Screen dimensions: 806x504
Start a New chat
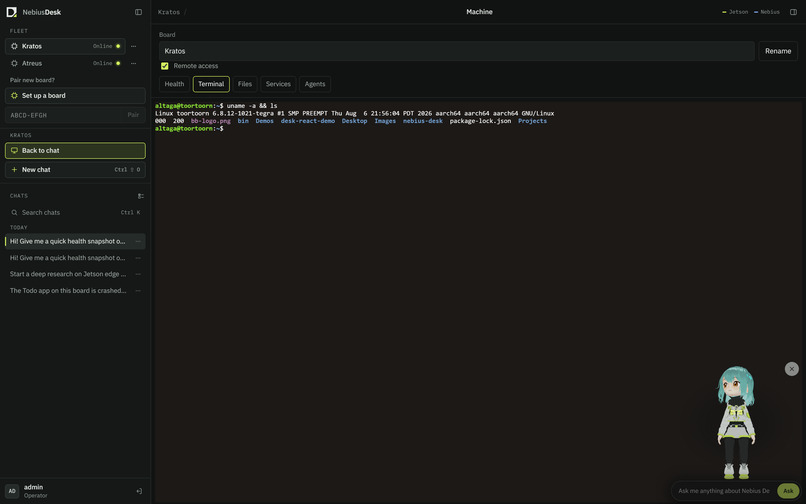(x=75, y=170)
